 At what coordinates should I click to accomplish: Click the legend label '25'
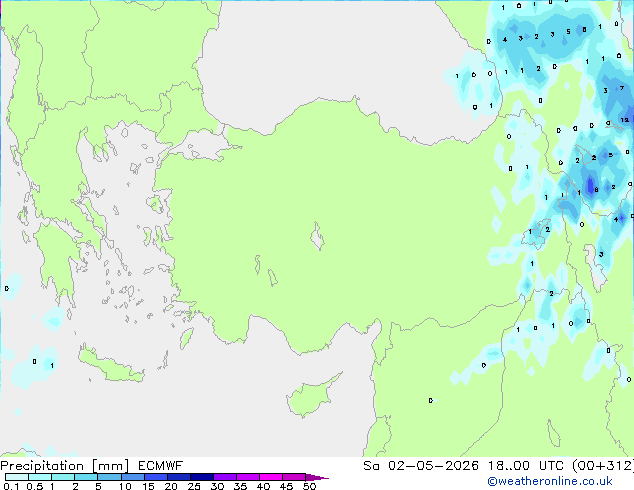[194, 486]
